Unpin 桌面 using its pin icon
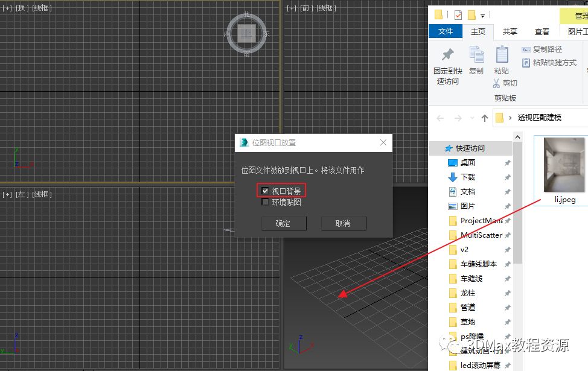The image size is (588, 371). (507, 163)
